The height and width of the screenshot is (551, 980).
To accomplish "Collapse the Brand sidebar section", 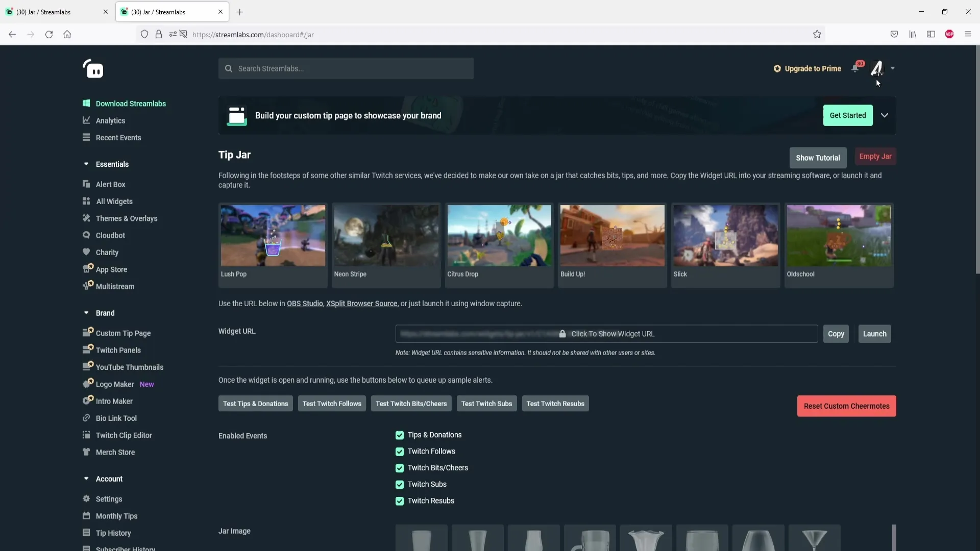I will pyautogui.click(x=86, y=313).
